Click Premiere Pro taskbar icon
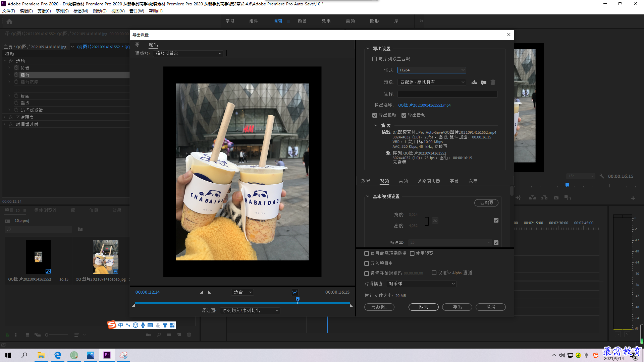 pos(107,355)
